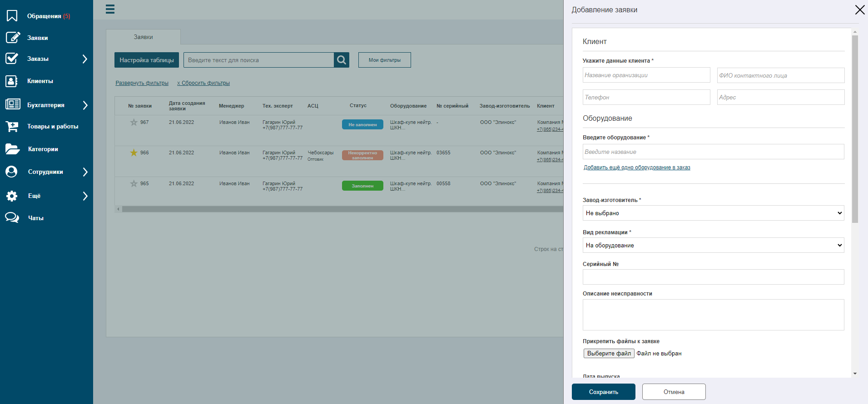
Task: Click the Мои фильтры button
Action: pyautogui.click(x=385, y=60)
